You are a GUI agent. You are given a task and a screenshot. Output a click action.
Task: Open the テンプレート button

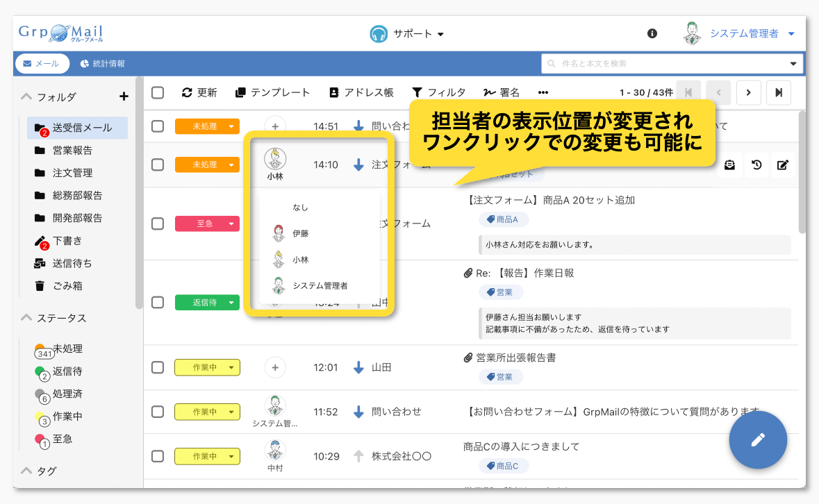click(x=272, y=92)
